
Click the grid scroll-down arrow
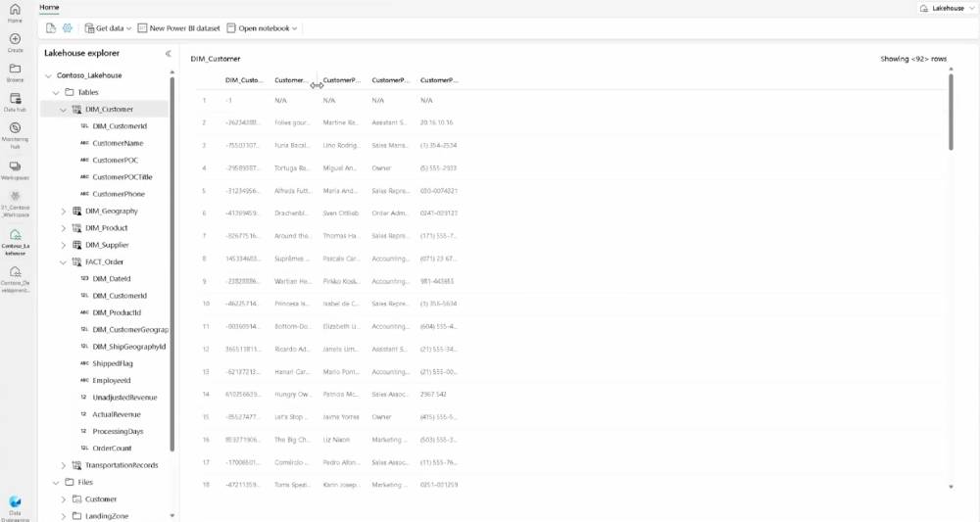[x=951, y=487]
